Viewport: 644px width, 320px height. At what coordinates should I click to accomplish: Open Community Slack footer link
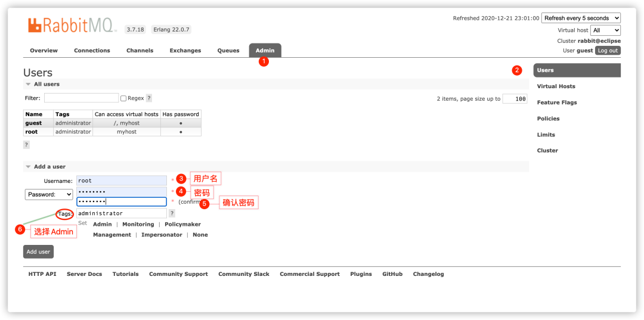tap(243, 274)
